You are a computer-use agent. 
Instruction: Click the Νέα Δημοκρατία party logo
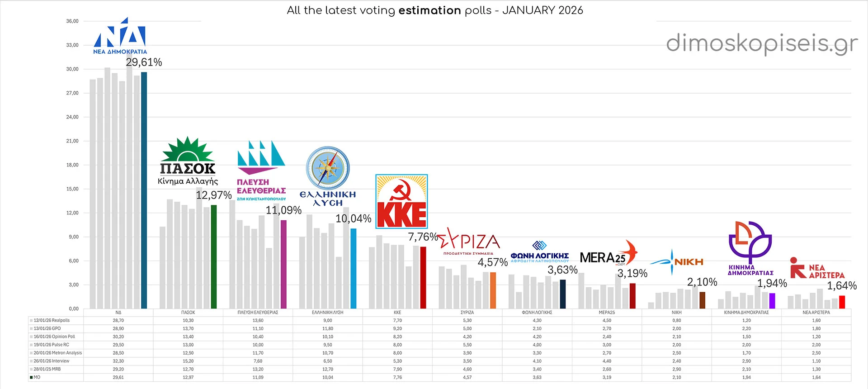pyautogui.click(x=120, y=36)
